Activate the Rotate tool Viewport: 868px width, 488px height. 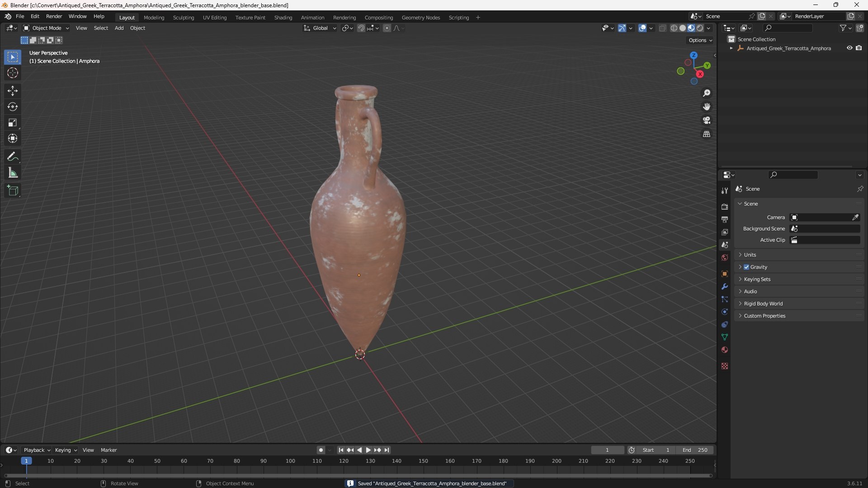click(x=13, y=107)
